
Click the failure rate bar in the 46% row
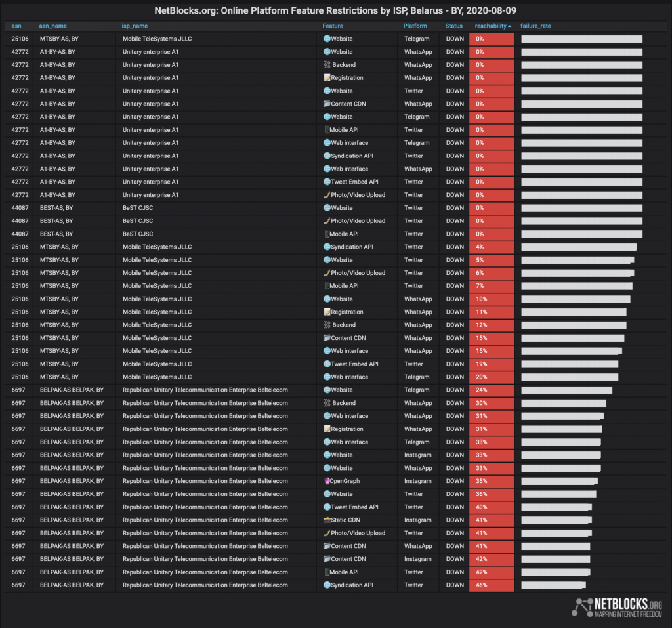(553, 585)
